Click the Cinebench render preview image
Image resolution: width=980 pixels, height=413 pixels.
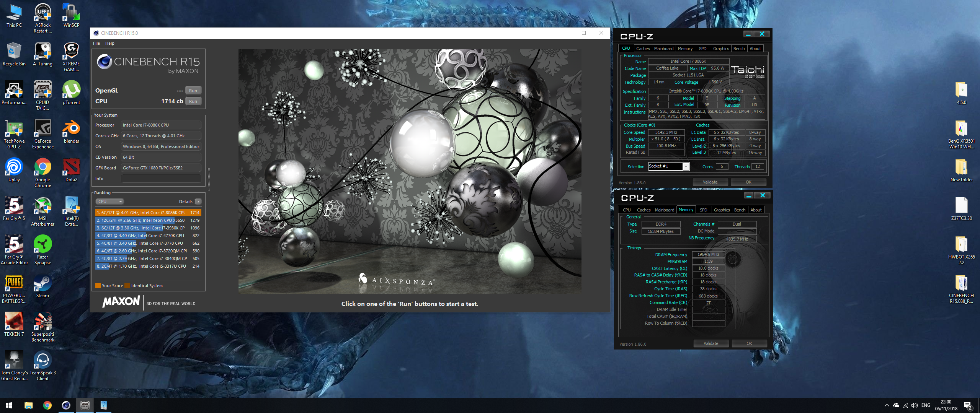(410, 171)
